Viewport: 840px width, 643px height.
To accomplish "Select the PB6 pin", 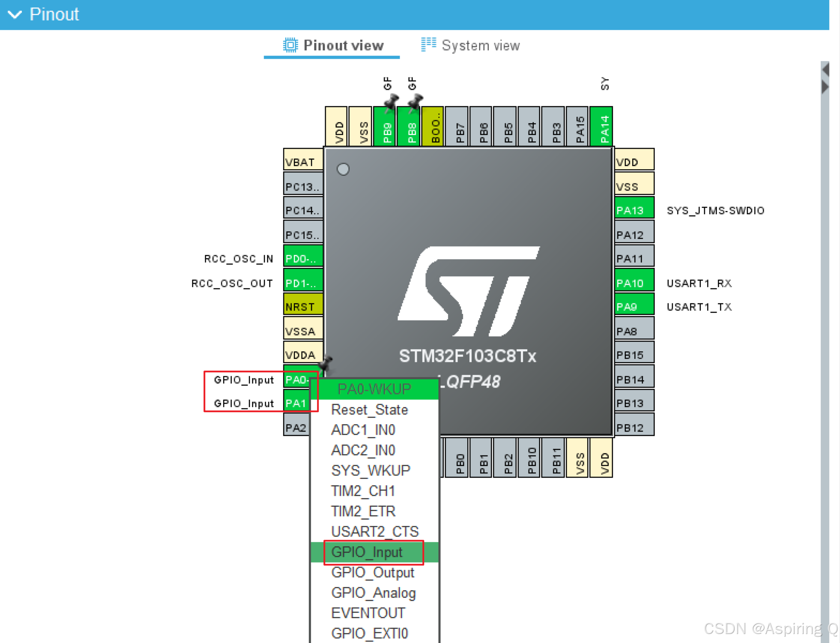I will tap(481, 126).
